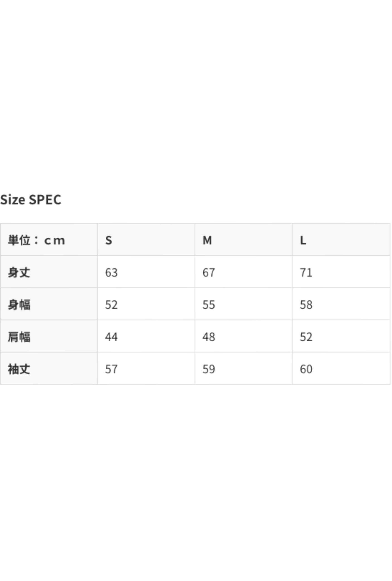Click the 肩幅 row label
Screen dimensions: 392x581
[19, 337]
